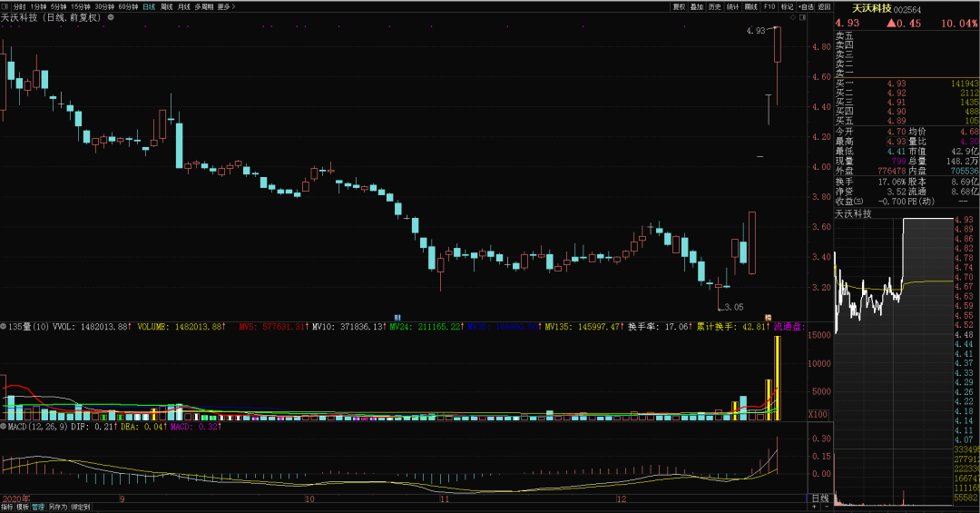Viewport: 980px width, 513px height.
Task: Click the 2020年 label on time axis
Action: 15,499
